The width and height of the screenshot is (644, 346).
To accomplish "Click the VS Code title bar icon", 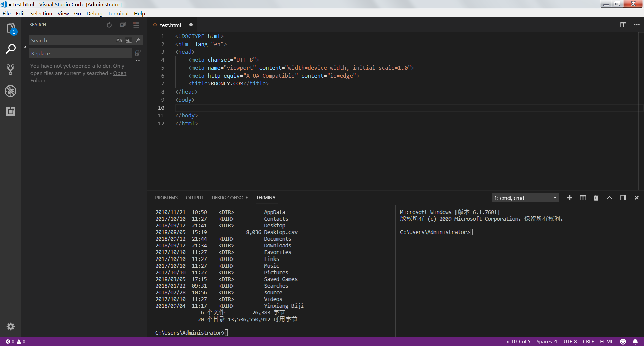I will click(3, 4).
